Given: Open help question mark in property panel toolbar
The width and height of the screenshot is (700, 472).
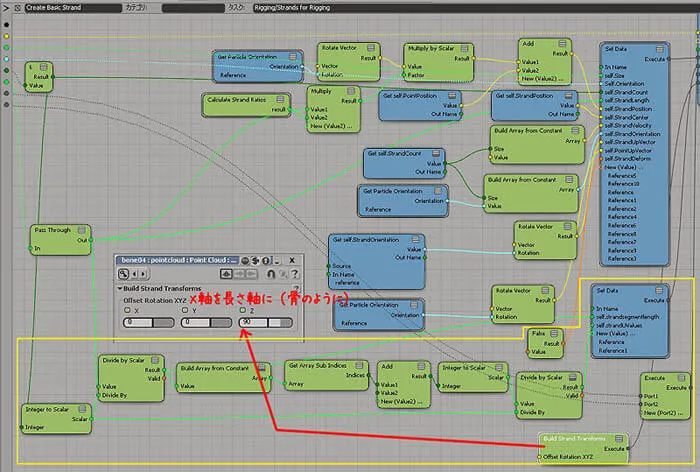Looking at the screenshot, I should tap(295, 274).
